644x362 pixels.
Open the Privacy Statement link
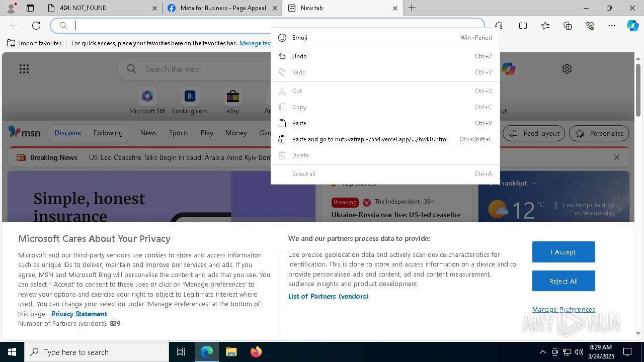(x=79, y=314)
